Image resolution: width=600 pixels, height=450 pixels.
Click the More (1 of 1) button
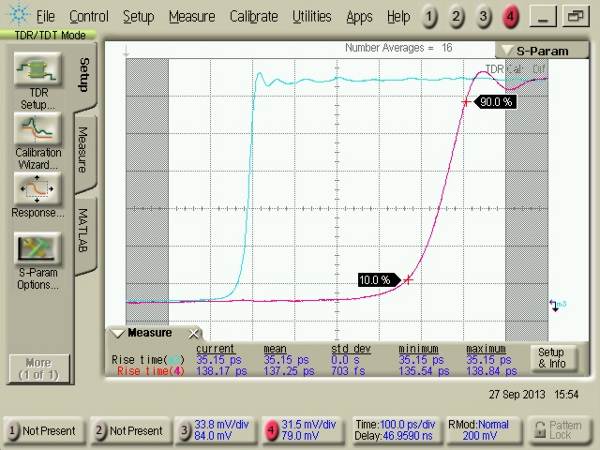[33, 367]
